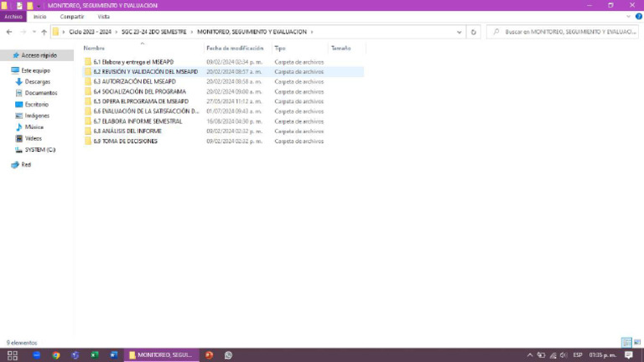The width and height of the screenshot is (644, 362).
Task: Open Descargas in the sidebar
Action: pos(38,82)
